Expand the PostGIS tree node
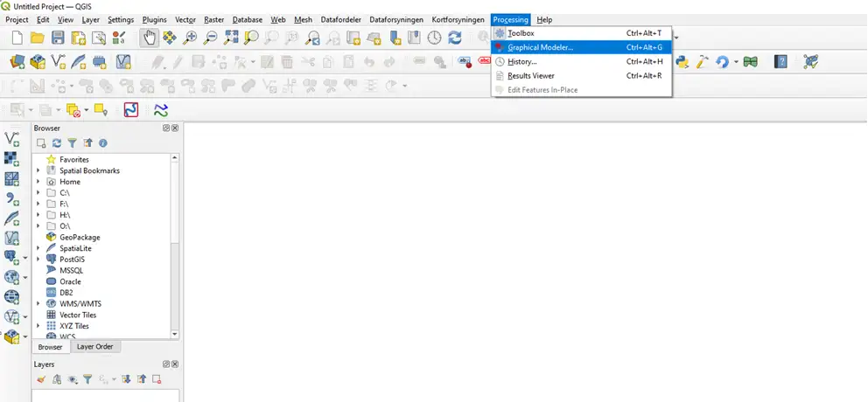 pyautogui.click(x=38, y=260)
